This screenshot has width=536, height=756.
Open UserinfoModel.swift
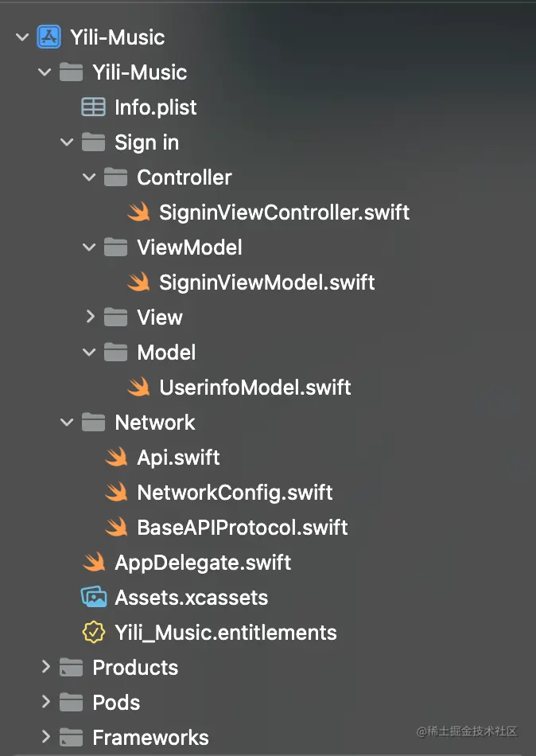[x=255, y=388]
